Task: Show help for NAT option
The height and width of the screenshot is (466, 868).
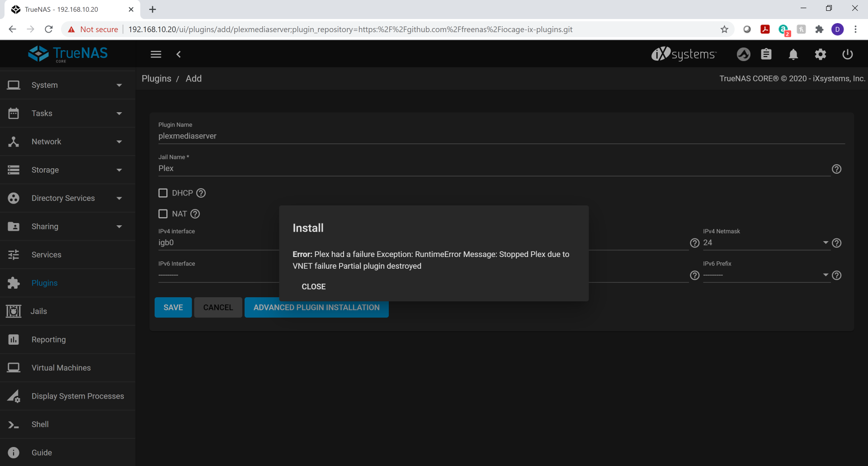Action: (195, 214)
